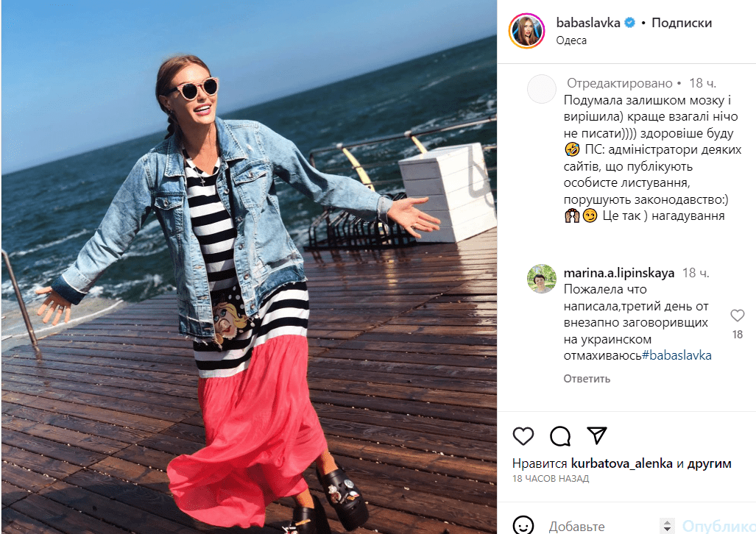Screen dimensions: 756x534
Task: Like the post with the heart icon
Action: click(523, 436)
